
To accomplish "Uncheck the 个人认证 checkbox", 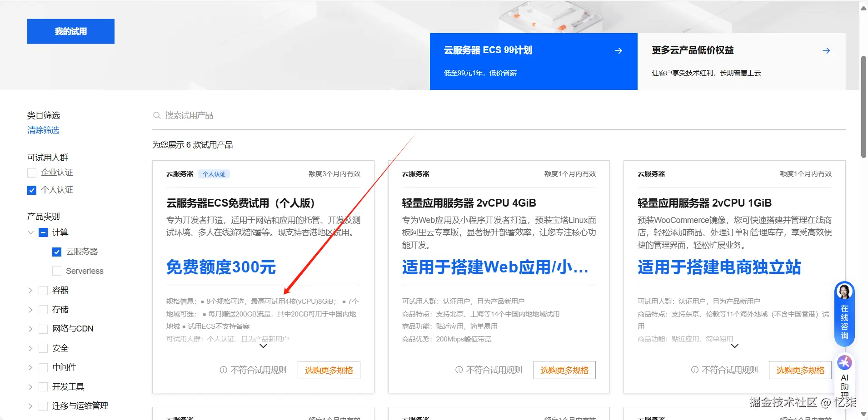I will click(32, 190).
